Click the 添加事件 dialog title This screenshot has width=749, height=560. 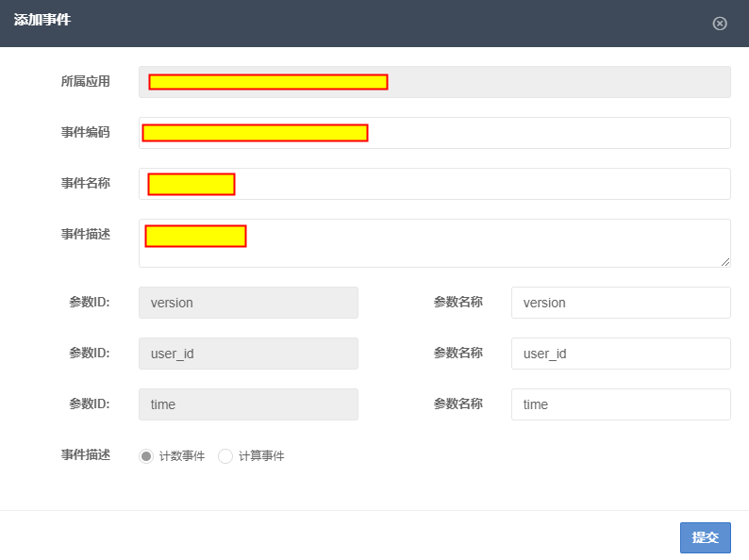[42, 20]
